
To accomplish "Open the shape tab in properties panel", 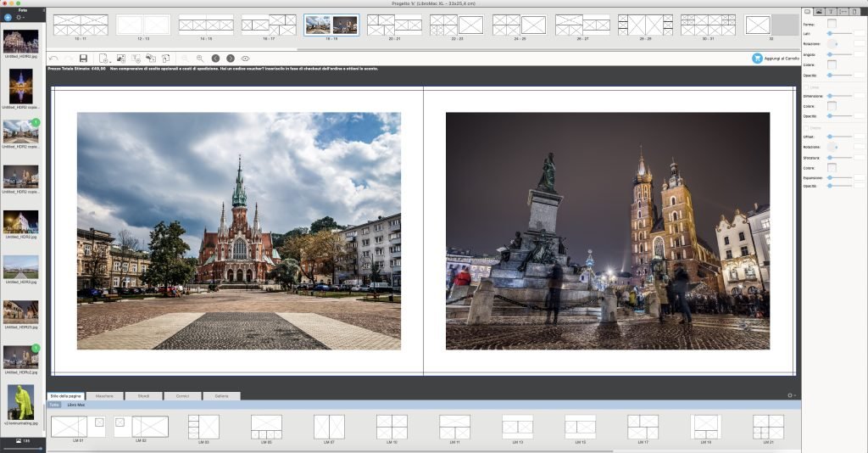I will (808, 12).
